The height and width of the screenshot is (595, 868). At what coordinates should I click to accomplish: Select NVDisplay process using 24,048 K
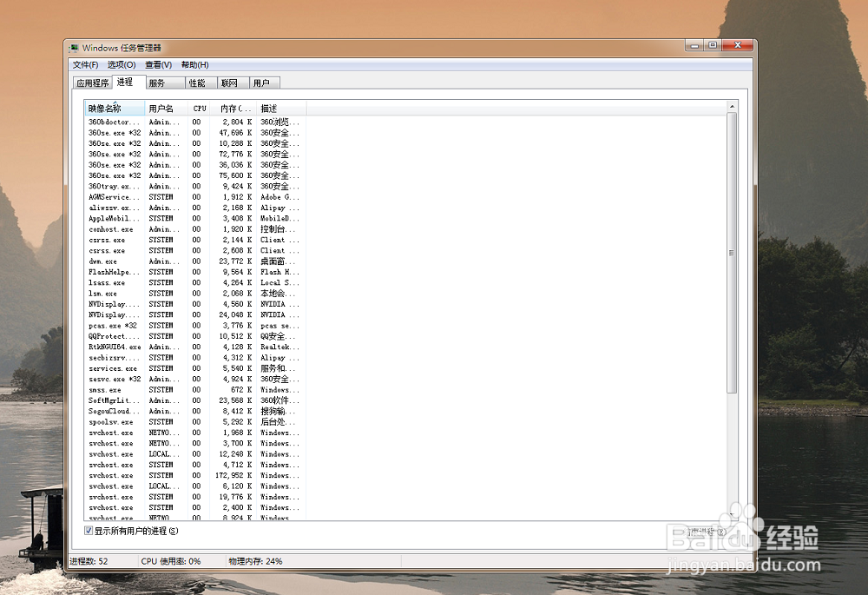coord(195,314)
